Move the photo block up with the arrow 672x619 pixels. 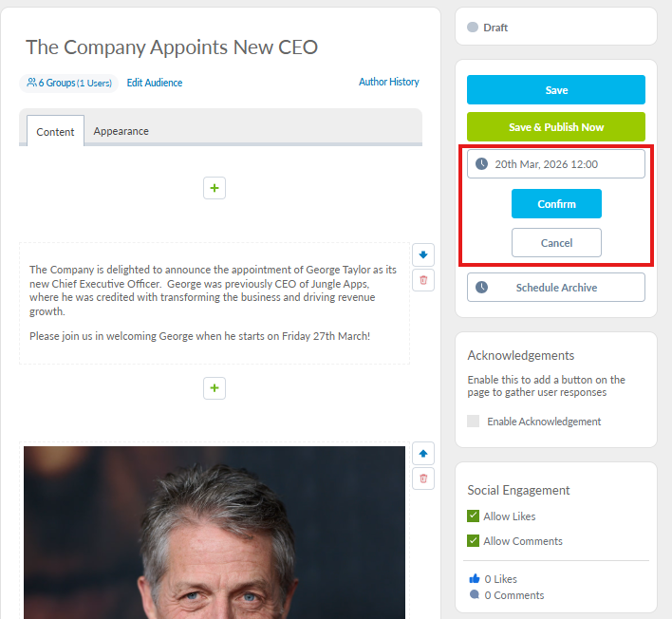(x=423, y=454)
